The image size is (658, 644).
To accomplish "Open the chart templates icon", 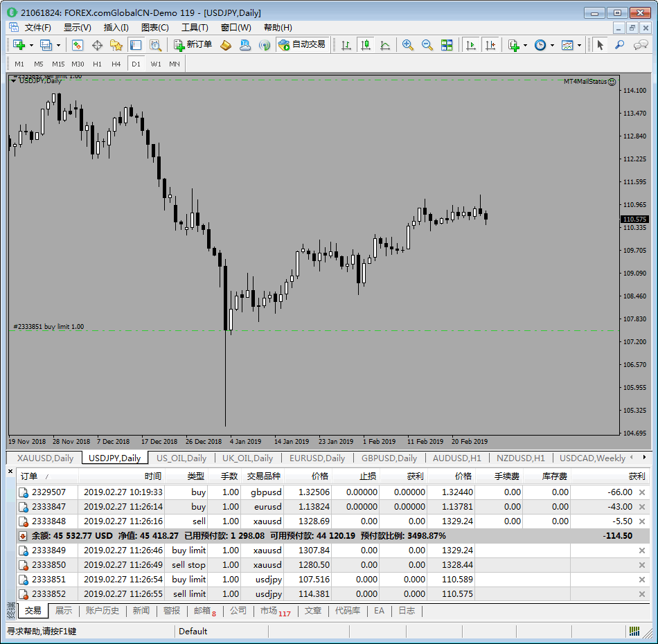I will click(567, 45).
